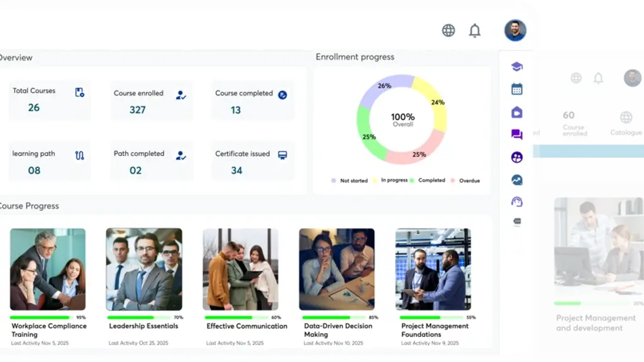Viewport: 644px width, 362px height.
Task: Toggle the Overdue legend entry
Action: [465, 180]
